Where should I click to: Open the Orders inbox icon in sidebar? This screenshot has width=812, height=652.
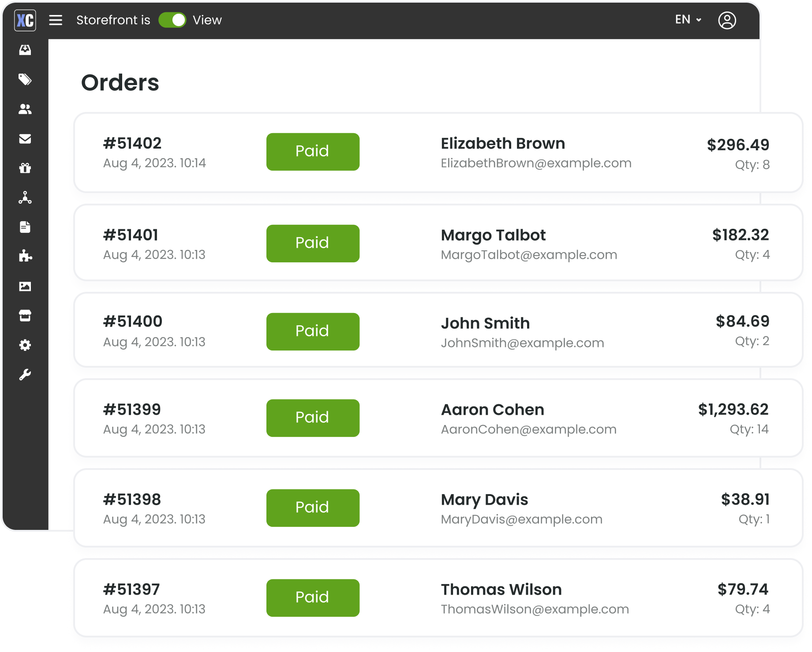[25, 50]
